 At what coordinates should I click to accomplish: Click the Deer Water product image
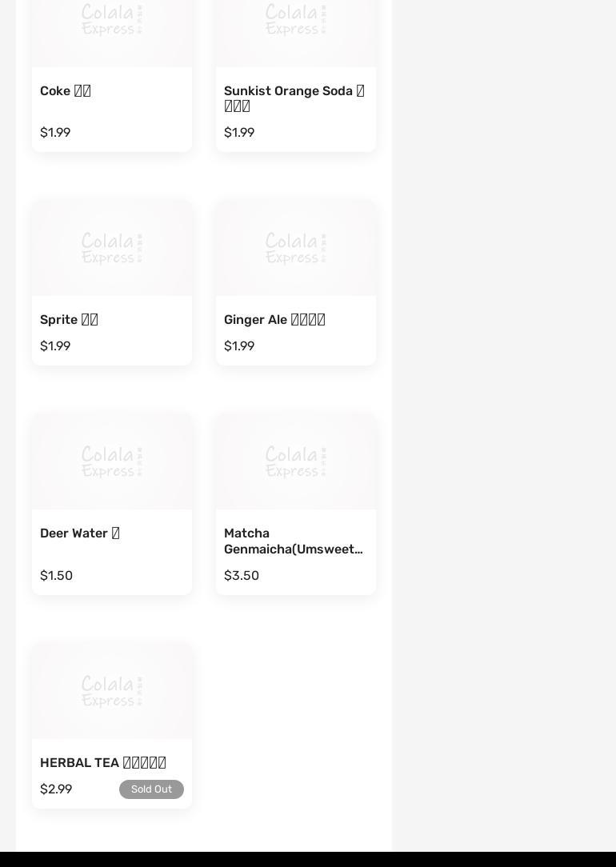click(112, 461)
